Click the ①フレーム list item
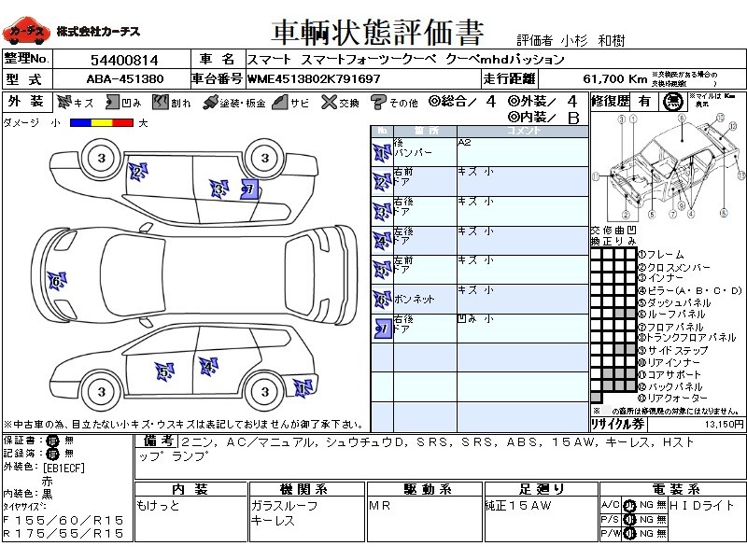This screenshot has width=747, height=560. tap(661, 255)
